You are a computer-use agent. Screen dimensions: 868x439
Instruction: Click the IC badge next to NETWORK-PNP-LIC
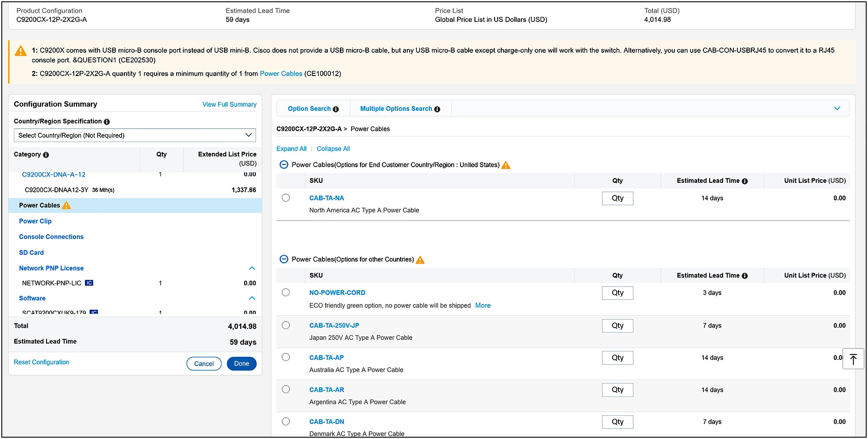(89, 283)
